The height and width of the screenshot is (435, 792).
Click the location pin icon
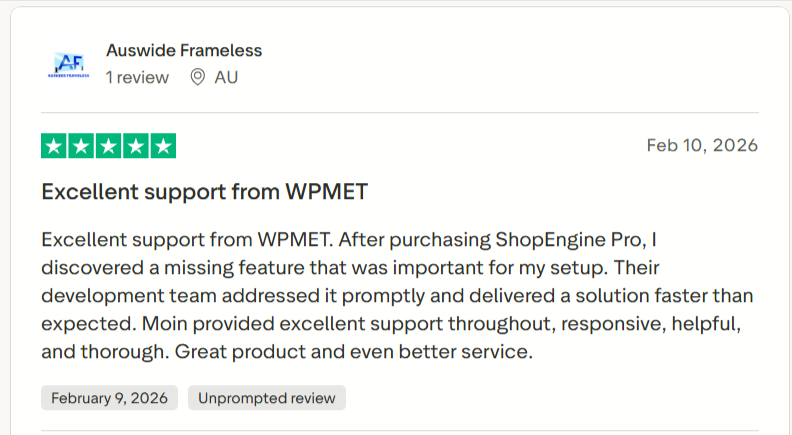197,77
